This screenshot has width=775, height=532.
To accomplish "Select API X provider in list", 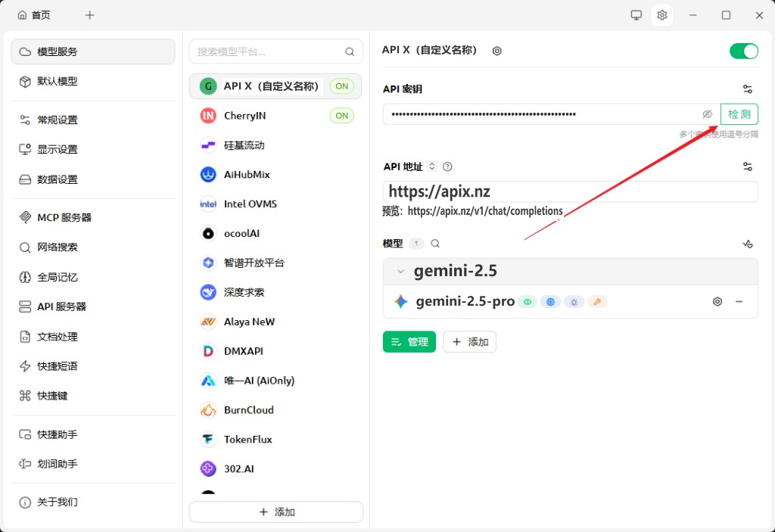I will pos(275,86).
